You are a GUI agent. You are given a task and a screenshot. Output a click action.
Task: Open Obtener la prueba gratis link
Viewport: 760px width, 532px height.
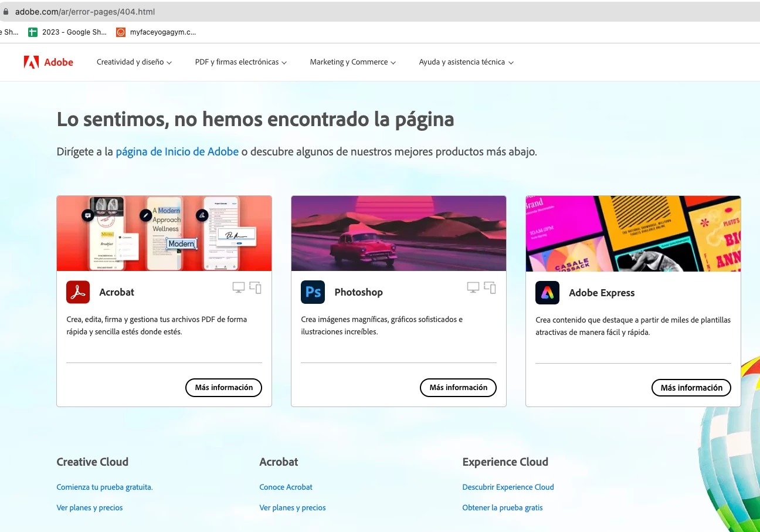coord(503,507)
